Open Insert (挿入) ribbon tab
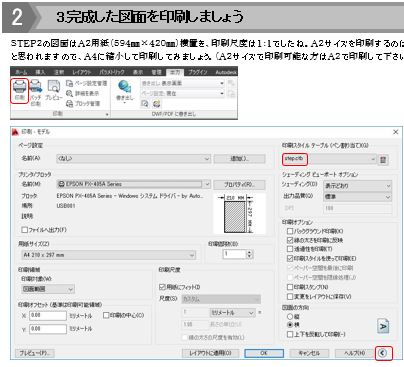The height and width of the screenshot is (367, 404). pos(40,72)
